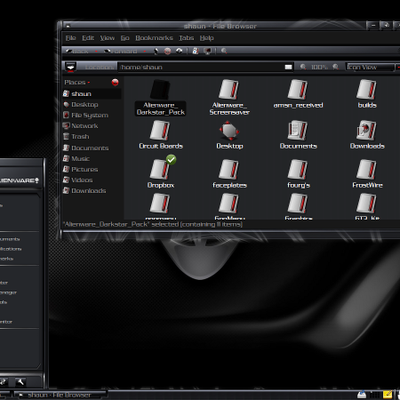Open the File Browser window menu icon
The image size is (400, 400).
point(67,26)
